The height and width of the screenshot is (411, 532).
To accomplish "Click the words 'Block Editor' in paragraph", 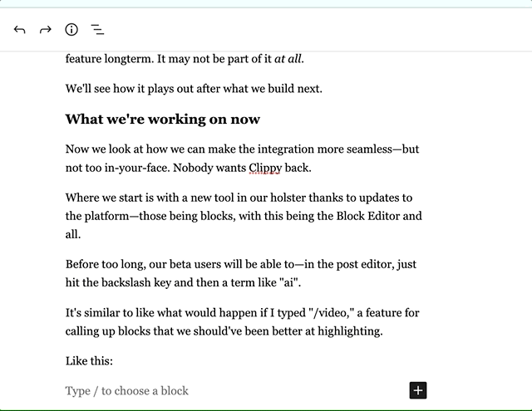I will (x=367, y=216).
